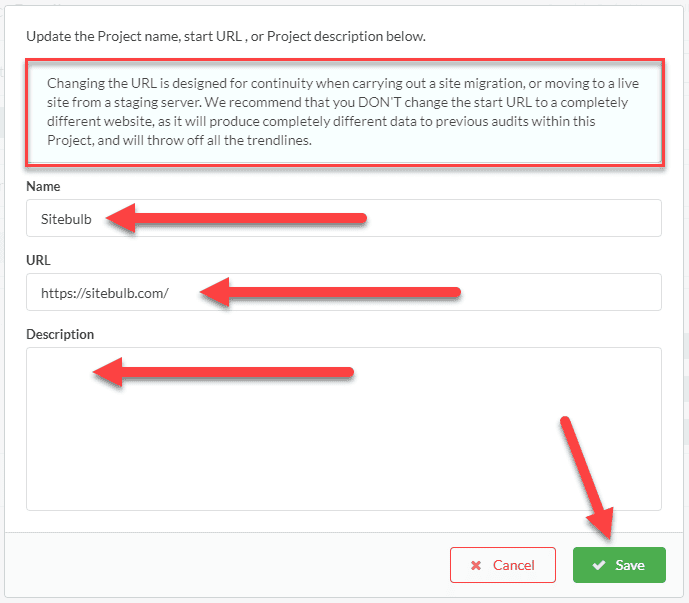
Task: Click the Cancel button
Action: coord(503,565)
